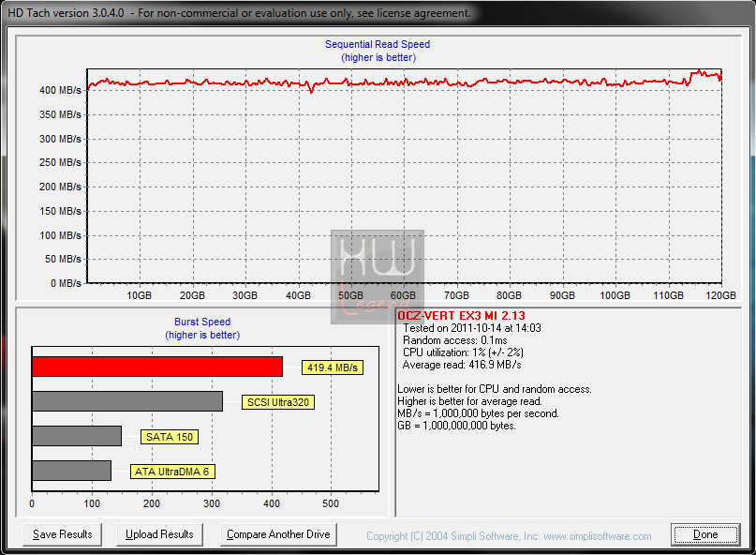The image size is (756, 555).
Task: Click the 500 label on burst axis
Action: tap(331, 503)
